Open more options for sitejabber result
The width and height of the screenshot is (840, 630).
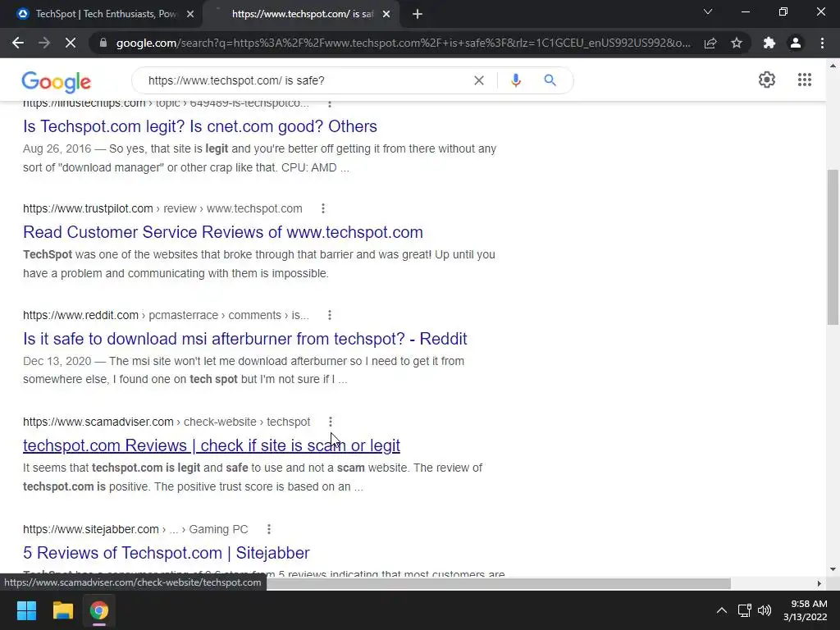click(269, 529)
